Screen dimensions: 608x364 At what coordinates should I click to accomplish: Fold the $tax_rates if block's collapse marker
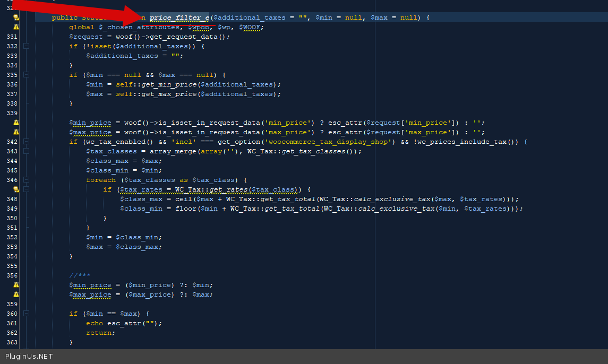coord(26,189)
